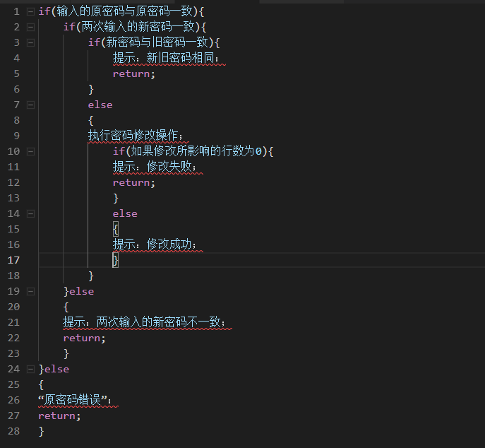Click closing brace on line 23

coord(66,353)
